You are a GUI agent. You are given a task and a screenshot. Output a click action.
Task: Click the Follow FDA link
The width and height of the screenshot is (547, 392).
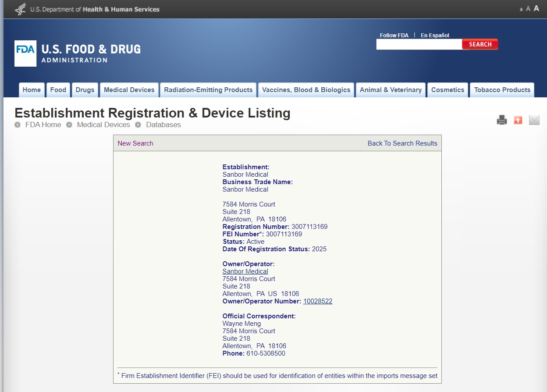(x=394, y=36)
